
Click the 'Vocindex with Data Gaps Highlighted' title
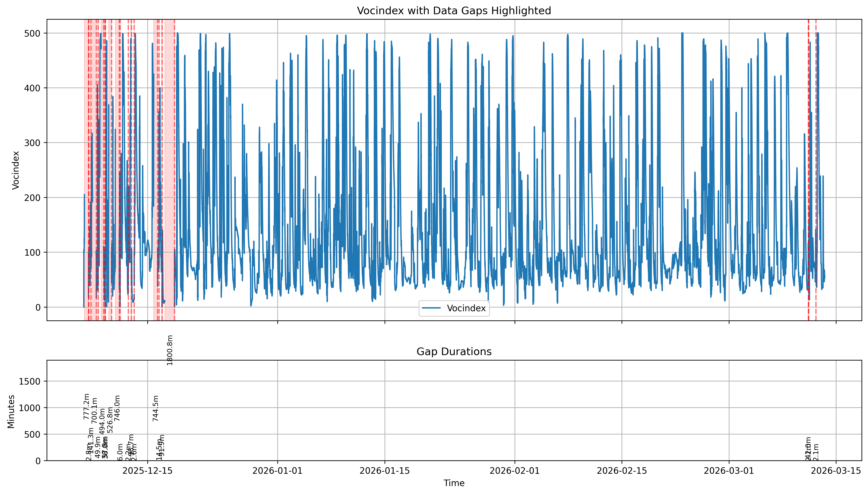454,11
